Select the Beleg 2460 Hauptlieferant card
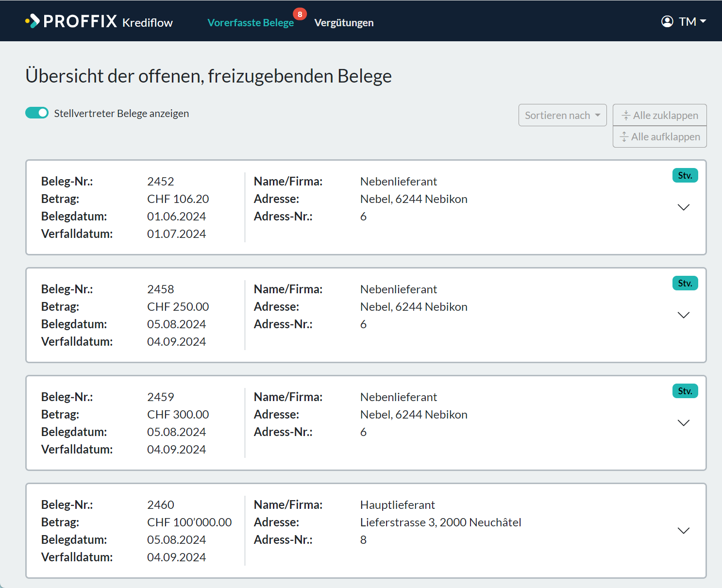Viewport: 722px width, 588px height. click(366, 531)
